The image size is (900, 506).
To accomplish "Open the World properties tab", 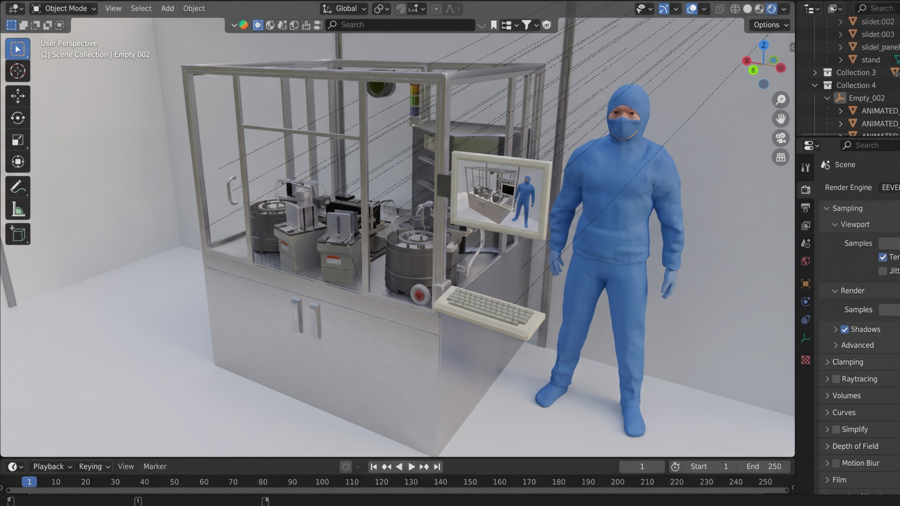I will click(x=806, y=262).
